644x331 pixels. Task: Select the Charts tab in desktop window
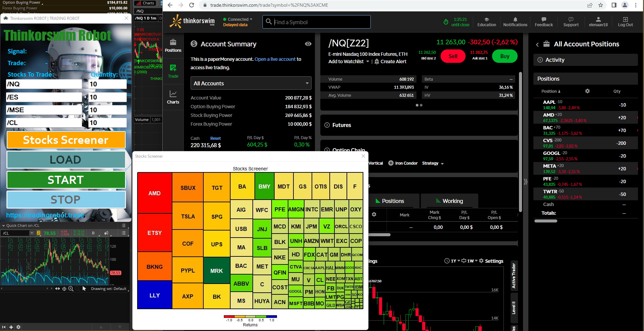point(145,3)
